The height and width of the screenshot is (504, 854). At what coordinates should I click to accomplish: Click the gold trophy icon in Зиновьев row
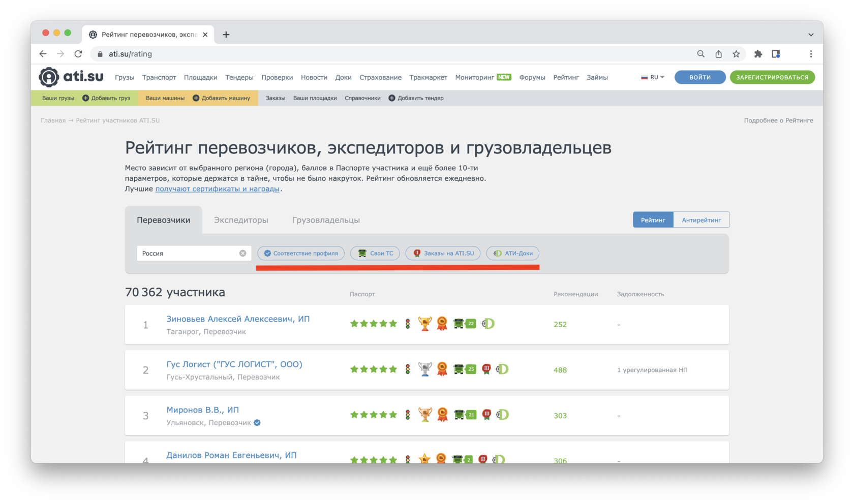pos(425,324)
